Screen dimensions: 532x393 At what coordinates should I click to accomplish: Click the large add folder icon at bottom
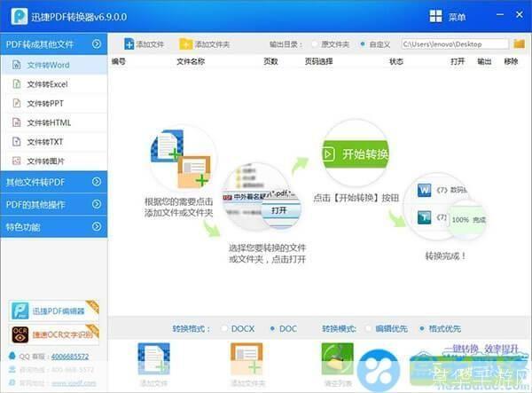pos(246,359)
